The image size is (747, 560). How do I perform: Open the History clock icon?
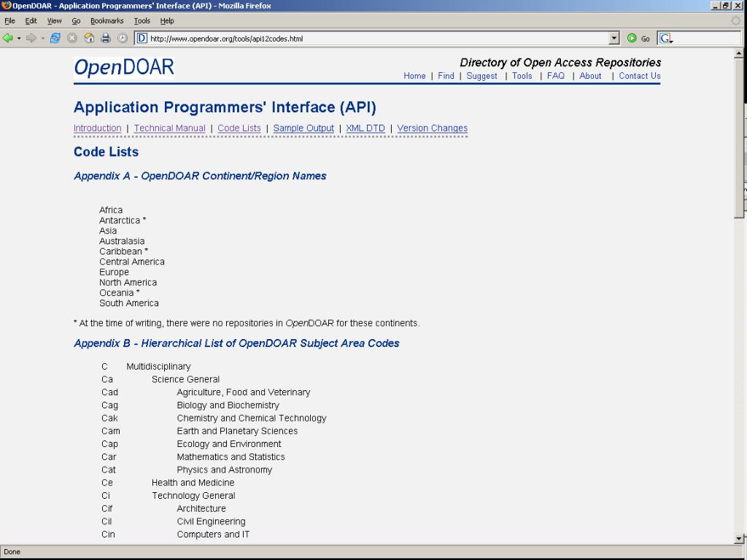tap(123, 38)
